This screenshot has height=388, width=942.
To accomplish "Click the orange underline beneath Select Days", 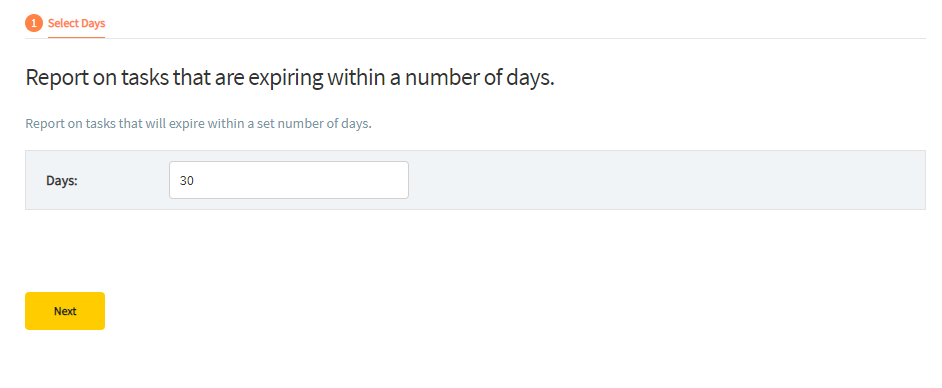I will [x=76, y=37].
